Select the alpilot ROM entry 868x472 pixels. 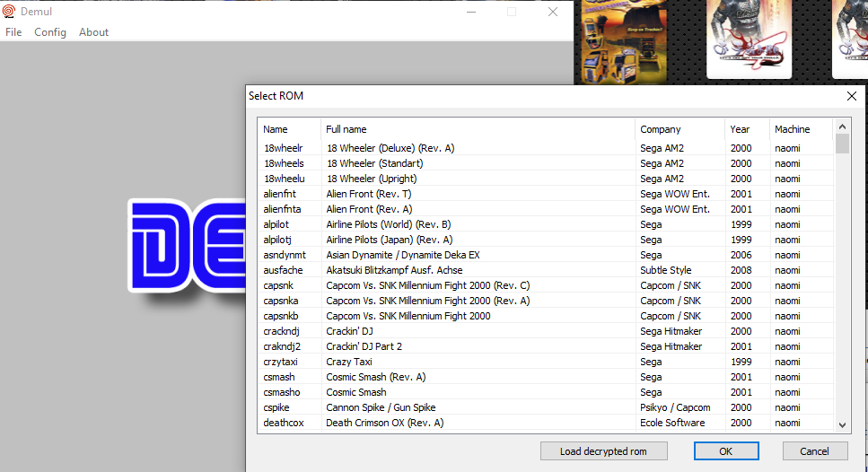(546, 224)
